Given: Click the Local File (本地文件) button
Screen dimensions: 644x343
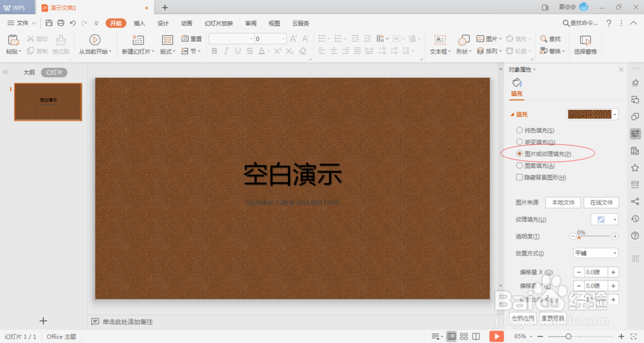Looking at the screenshot, I should click(x=563, y=202).
